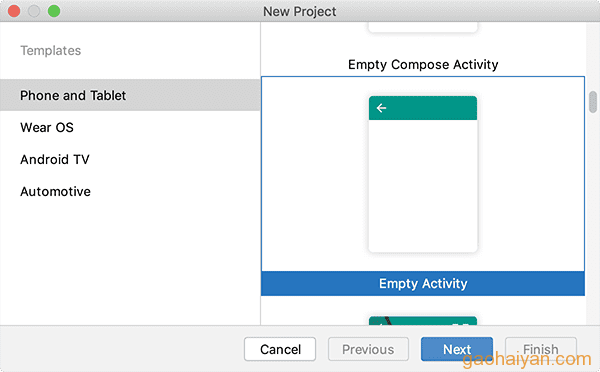Select the Empty Activity phone preview thumbnail
This screenshot has height=372, width=600.
[423, 174]
